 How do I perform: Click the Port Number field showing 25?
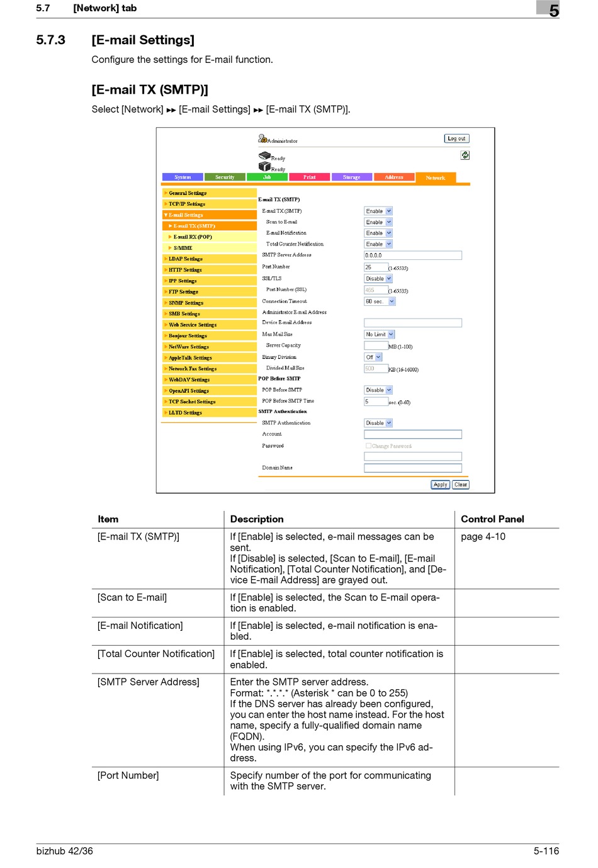376,268
